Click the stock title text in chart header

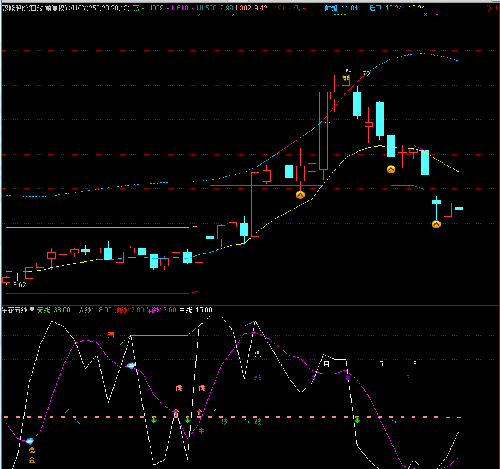point(66,8)
